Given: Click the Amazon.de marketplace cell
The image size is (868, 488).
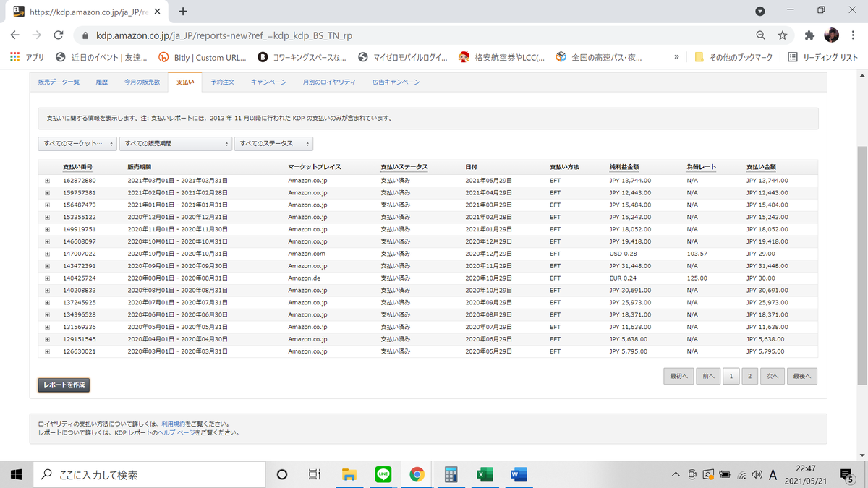Looking at the screenshot, I should click(x=302, y=278).
